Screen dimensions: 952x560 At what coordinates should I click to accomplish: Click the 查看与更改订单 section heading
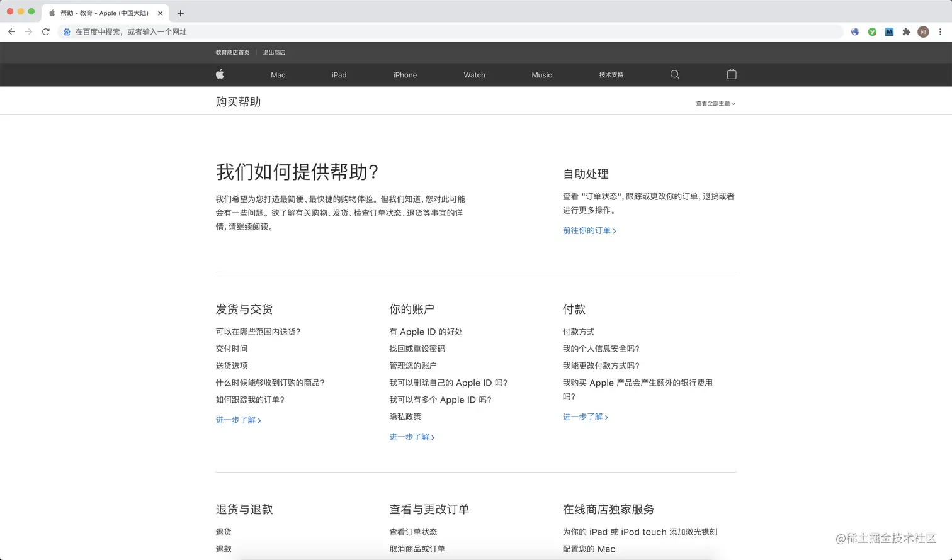pos(429,510)
